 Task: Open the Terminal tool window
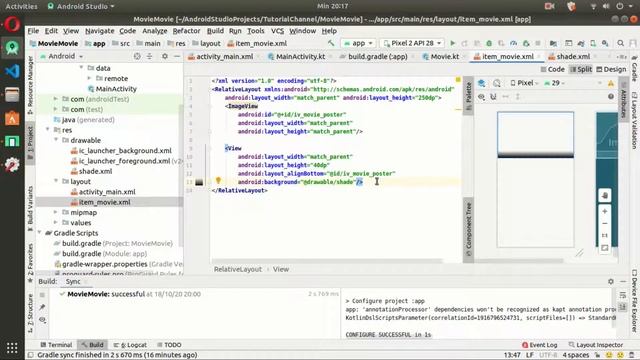click(x=56, y=345)
